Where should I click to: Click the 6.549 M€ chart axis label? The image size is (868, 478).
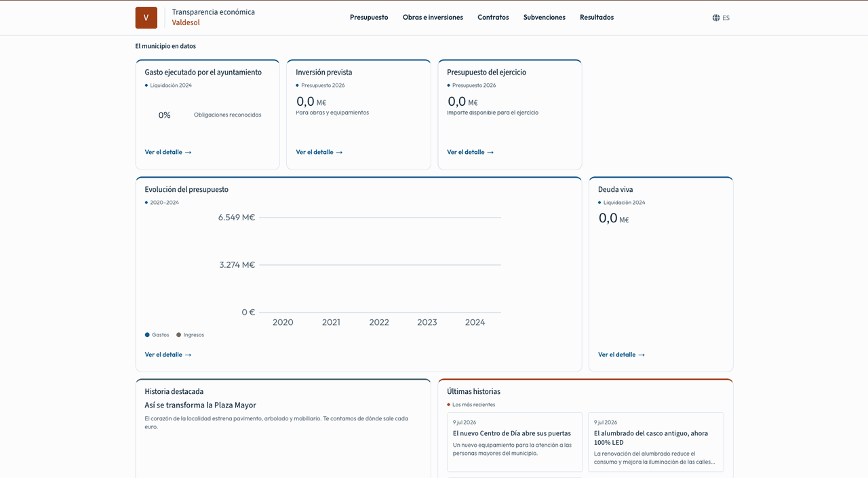237,218
